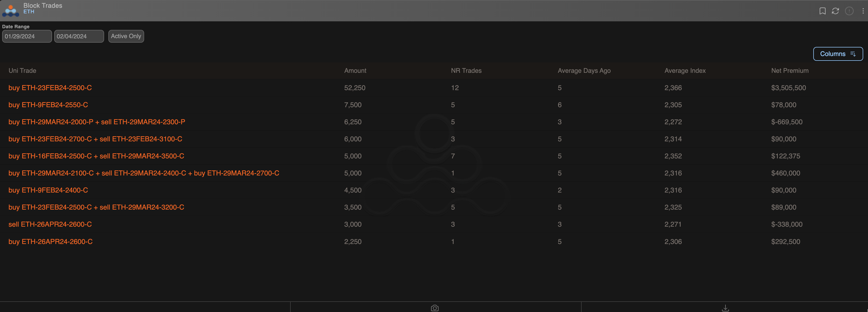
Task: Sort by the Average Index column header
Action: point(685,71)
